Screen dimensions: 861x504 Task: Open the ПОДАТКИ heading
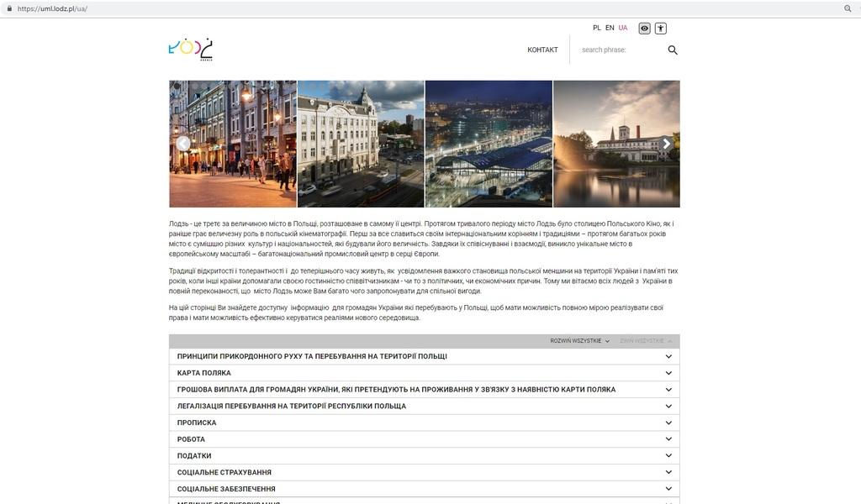coord(194,456)
